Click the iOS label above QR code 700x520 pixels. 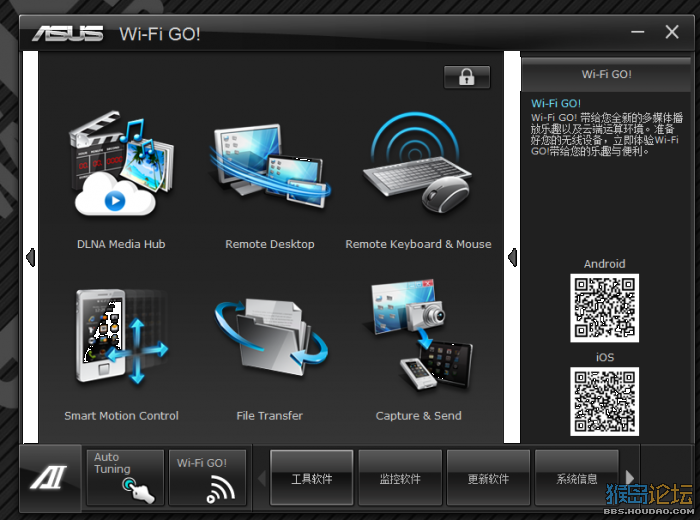605,357
